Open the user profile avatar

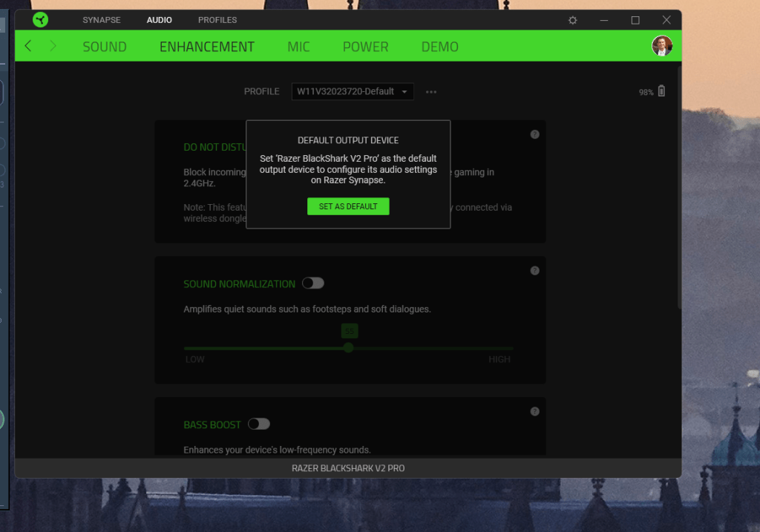click(661, 46)
